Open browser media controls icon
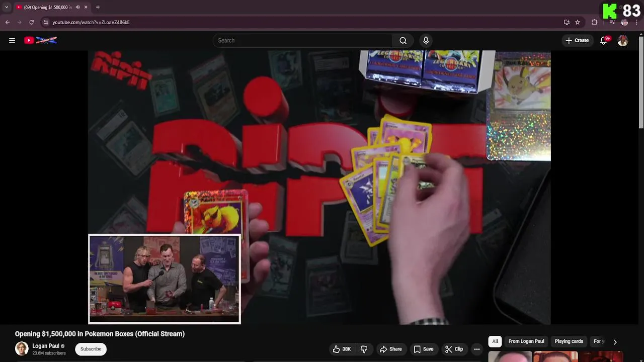 [x=612, y=22]
